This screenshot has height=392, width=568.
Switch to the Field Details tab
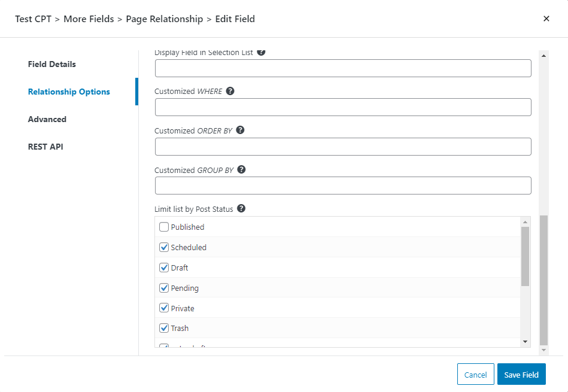click(x=51, y=64)
